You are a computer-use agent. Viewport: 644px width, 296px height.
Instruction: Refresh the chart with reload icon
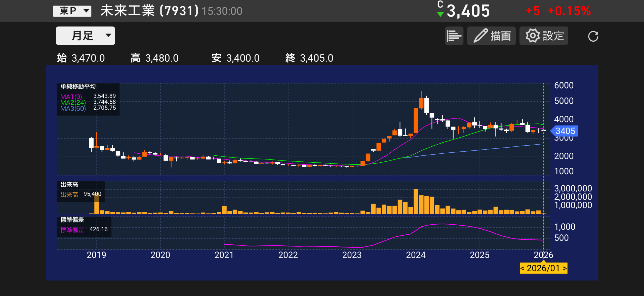[x=593, y=36]
